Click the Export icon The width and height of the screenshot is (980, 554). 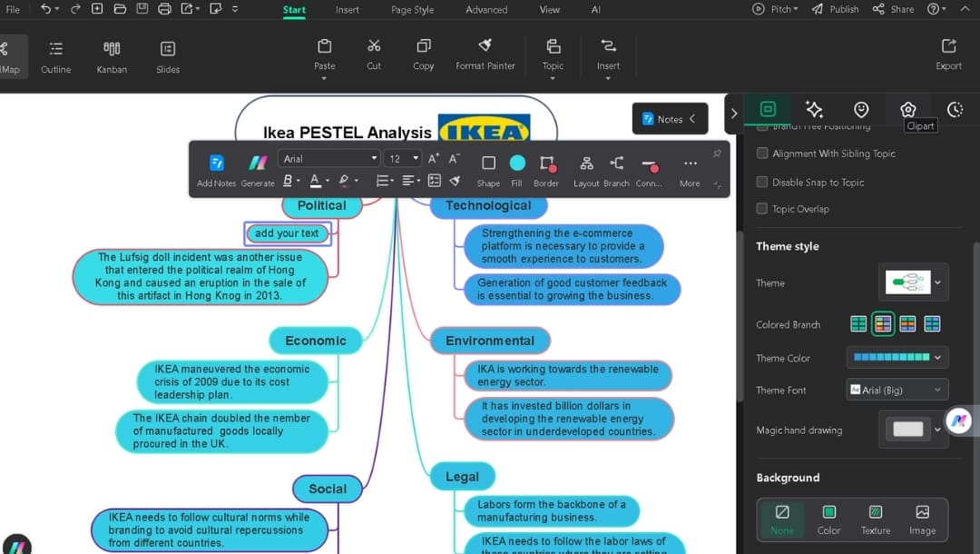point(949,55)
